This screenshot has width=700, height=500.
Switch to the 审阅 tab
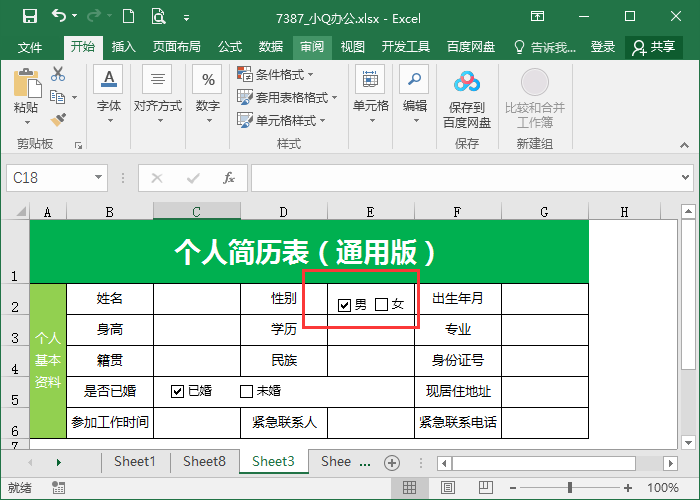312,47
